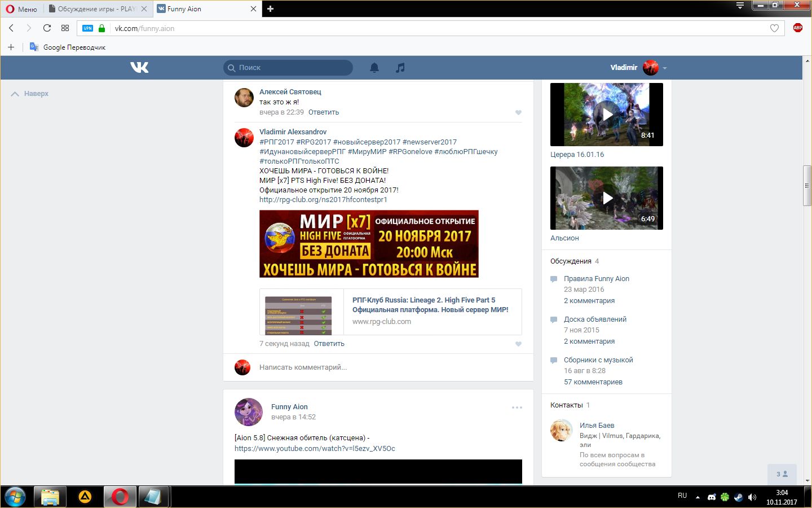The image size is (812, 508).
Task: Like Алексей Святовец's comment
Action: [x=518, y=112]
